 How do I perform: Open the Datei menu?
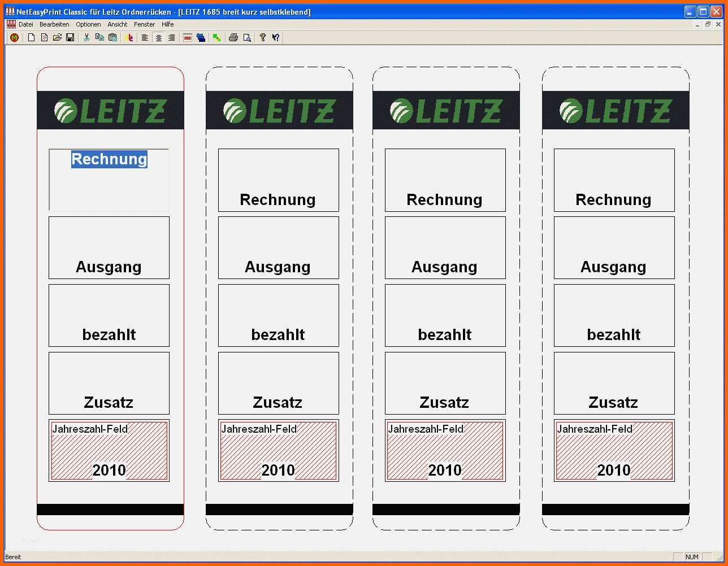pos(25,24)
